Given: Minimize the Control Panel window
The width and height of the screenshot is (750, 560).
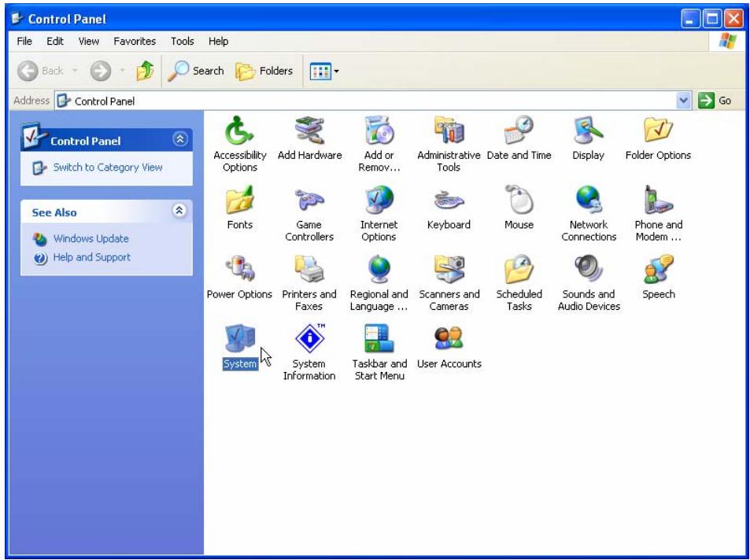Looking at the screenshot, I should (691, 19).
